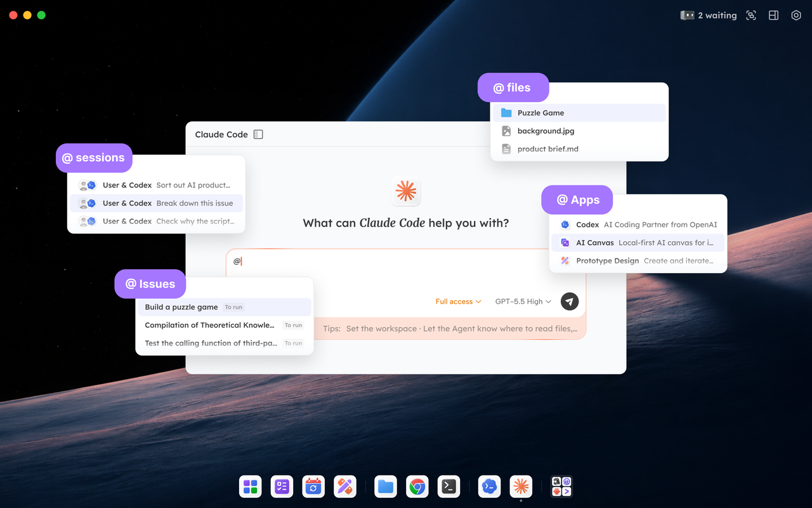The height and width of the screenshot is (508, 812).
Task: Choose AI Canvas in the Apps list
Action: click(x=638, y=243)
